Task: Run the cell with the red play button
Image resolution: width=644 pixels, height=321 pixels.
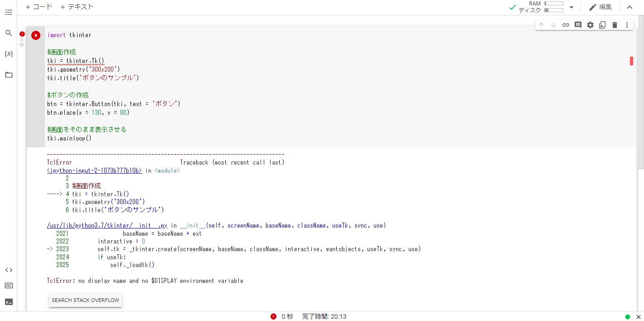Action: [x=36, y=35]
